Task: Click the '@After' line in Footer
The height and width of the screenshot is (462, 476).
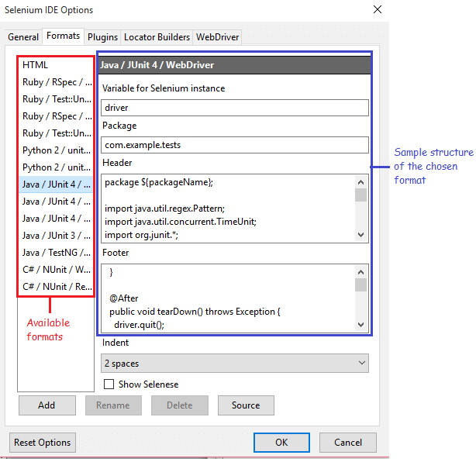Action: click(124, 298)
